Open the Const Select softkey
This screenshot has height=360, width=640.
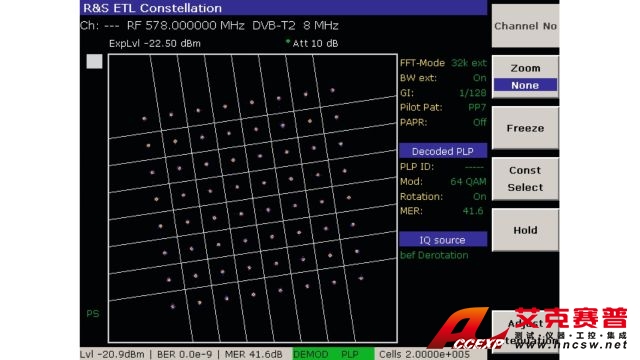coord(525,179)
